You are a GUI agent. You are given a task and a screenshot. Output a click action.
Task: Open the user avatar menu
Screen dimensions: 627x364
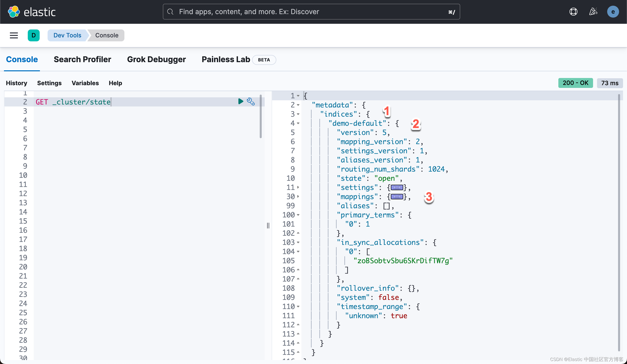613,11
